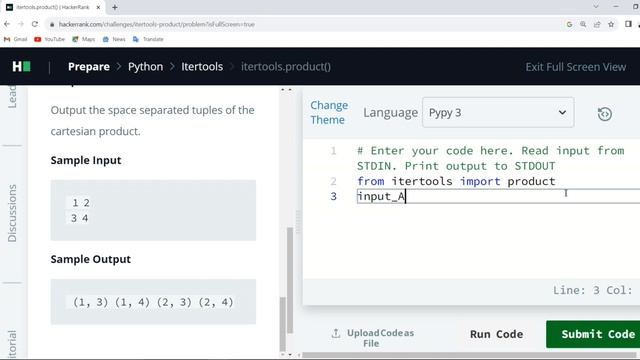Click Exit Full Screen View

pyautogui.click(x=576, y=67)
